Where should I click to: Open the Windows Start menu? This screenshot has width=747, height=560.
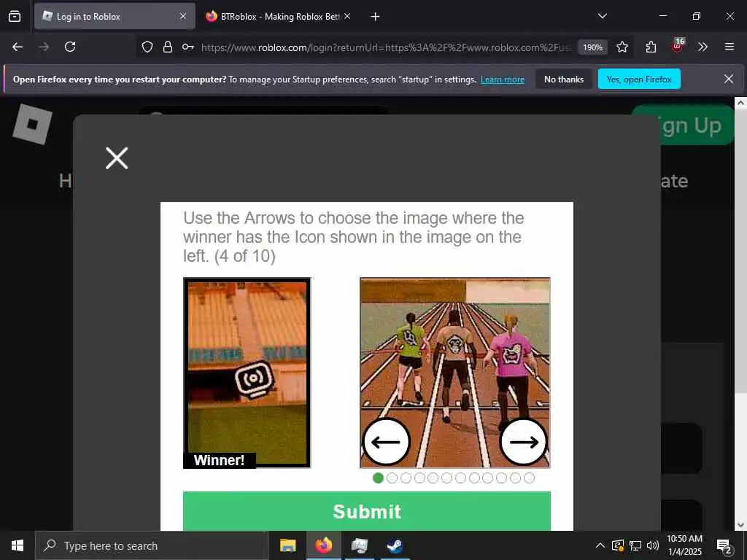click(x=18, y=545)
